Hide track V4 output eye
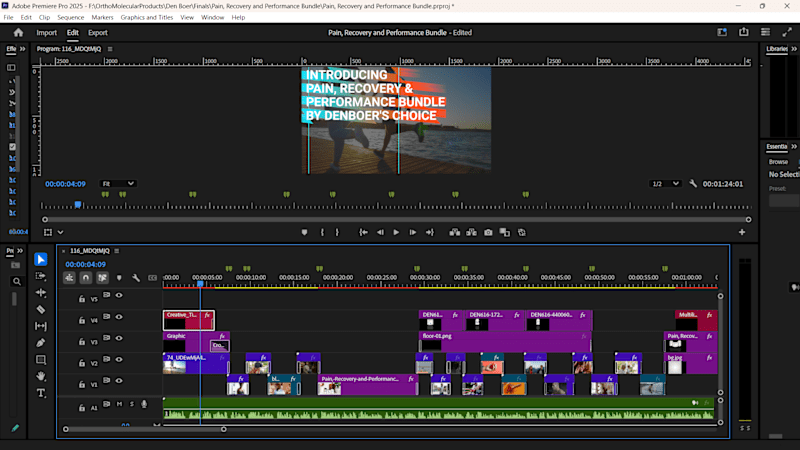The height and width of the screenshot is (450, 800). click(119, 317)
